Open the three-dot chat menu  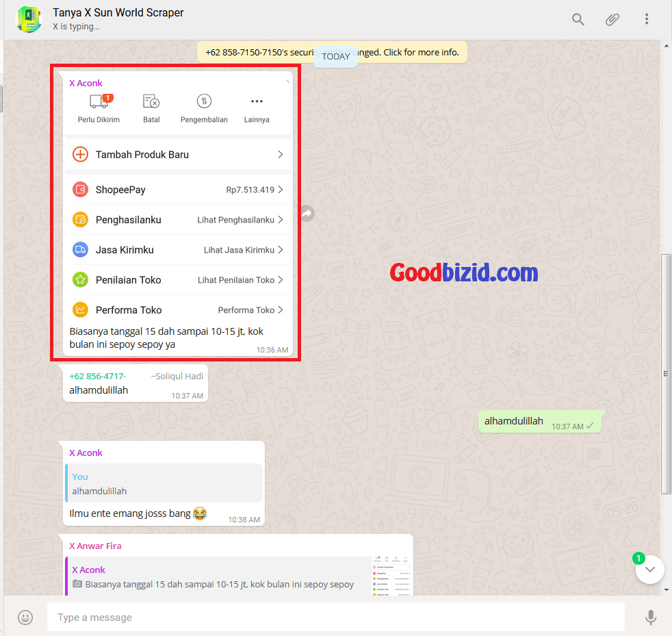click(x=647, y=19)
